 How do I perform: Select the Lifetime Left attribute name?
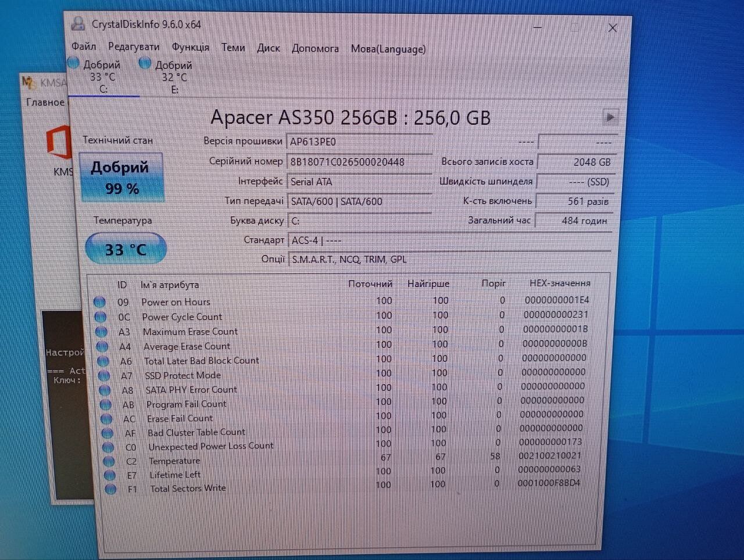(175, 475)
